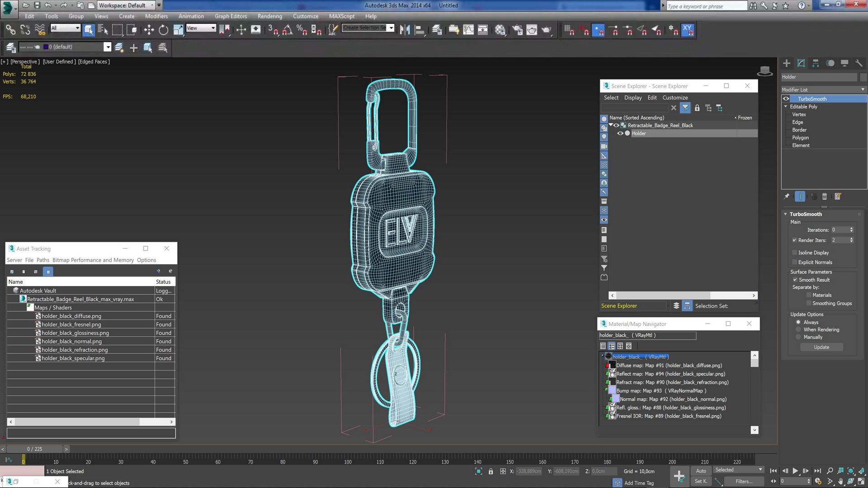Click the Mirror tool icon

pyautogui.click(x=405, y=30)
